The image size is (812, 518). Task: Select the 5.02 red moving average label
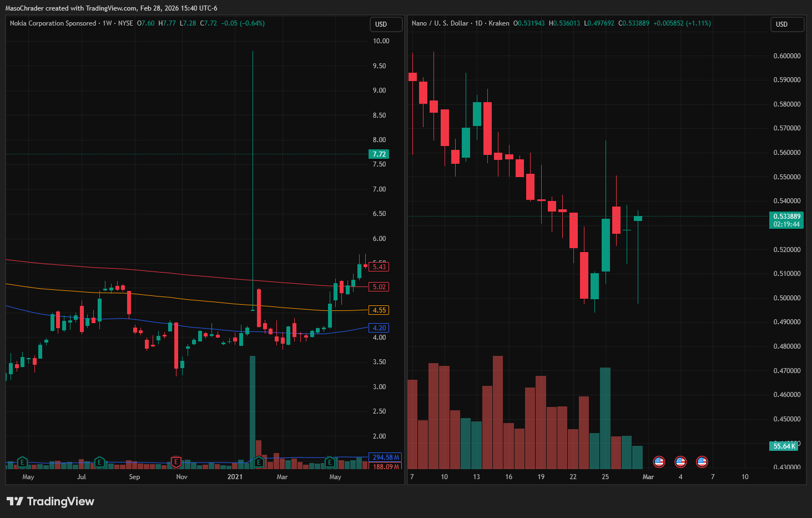point(379,287)
